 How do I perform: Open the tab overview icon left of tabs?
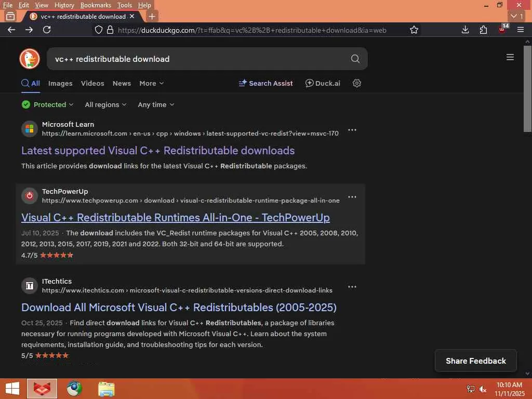point(10,16)
